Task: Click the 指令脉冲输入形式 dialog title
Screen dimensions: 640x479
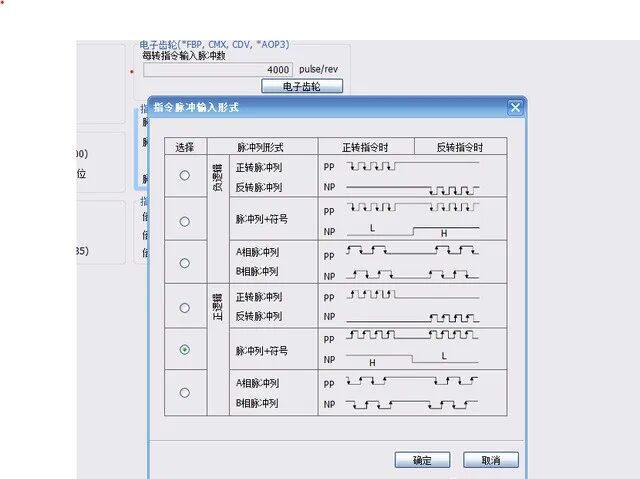Action: coord(196,107)
